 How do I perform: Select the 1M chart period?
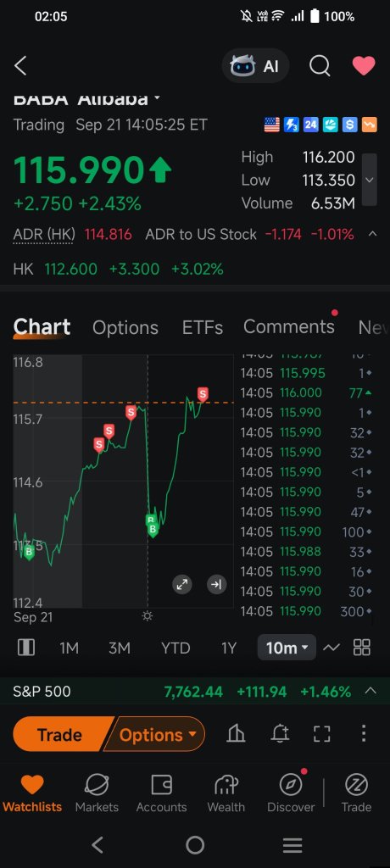pos(69,648)
